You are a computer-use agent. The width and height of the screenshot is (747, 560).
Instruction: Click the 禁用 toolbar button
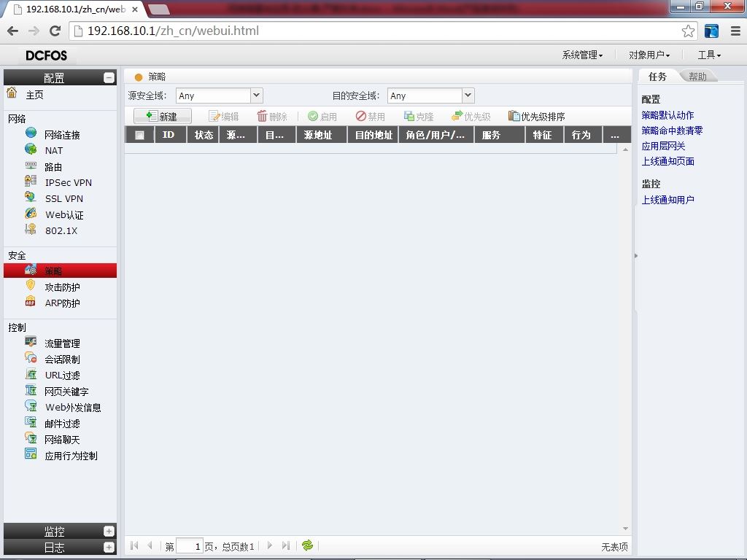(371, 116)
